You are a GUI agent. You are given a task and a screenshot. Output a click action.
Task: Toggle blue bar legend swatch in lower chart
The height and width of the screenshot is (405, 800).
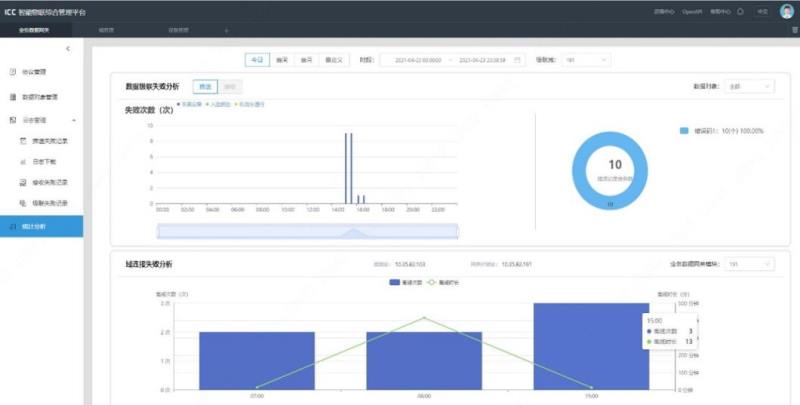(394, 282)
